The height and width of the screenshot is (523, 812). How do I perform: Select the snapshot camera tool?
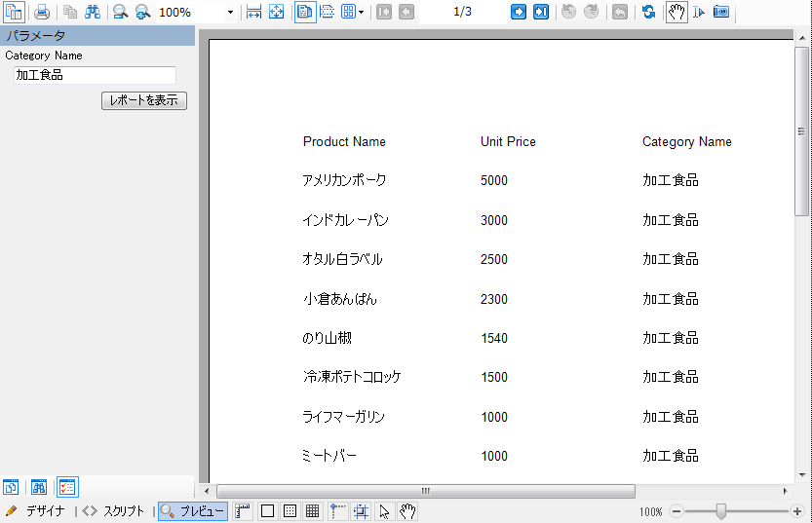(721, 12)
